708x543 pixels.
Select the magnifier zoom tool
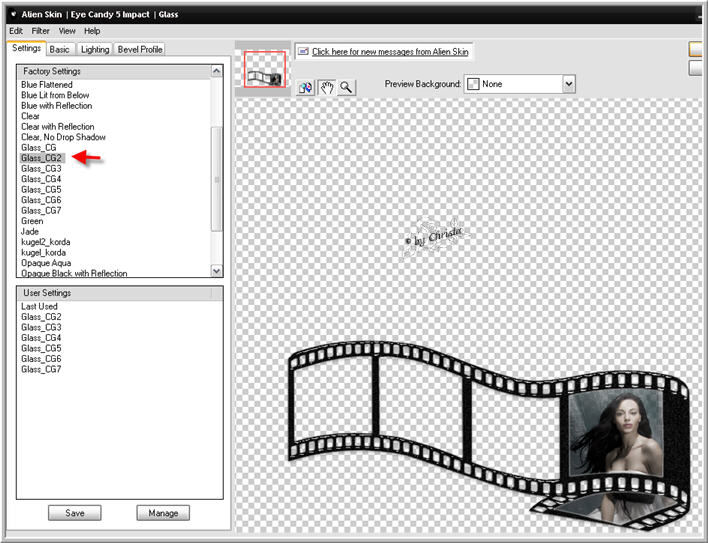[x=346, y=87]
